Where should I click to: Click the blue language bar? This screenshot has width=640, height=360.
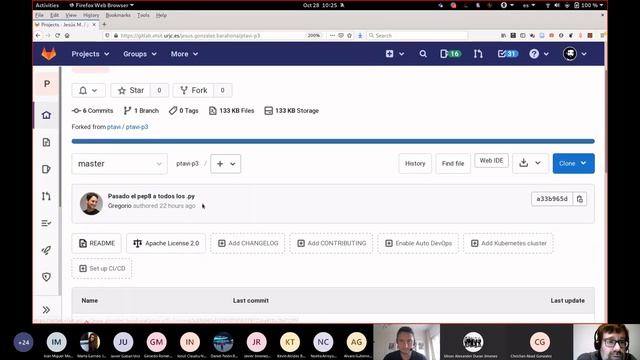(333, 141)
